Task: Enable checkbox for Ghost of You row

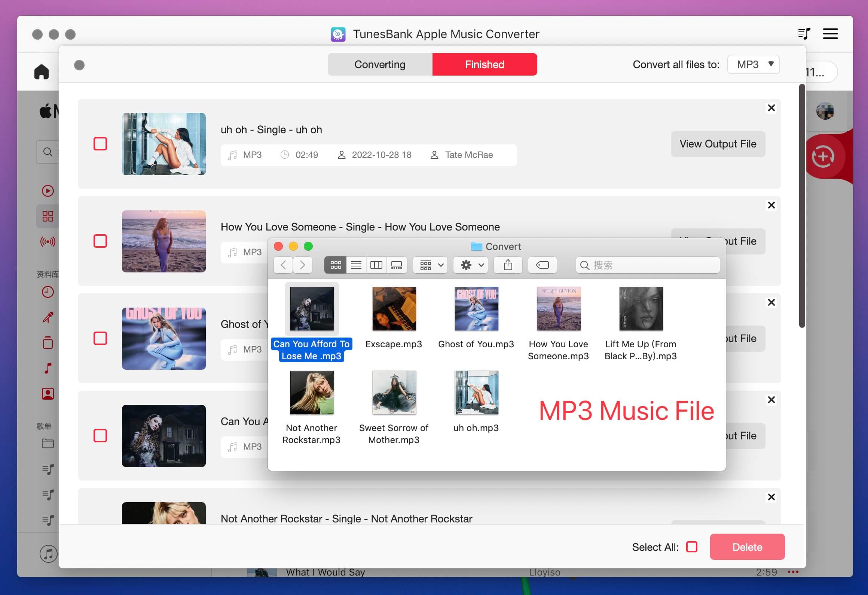Action: point(100,337)
